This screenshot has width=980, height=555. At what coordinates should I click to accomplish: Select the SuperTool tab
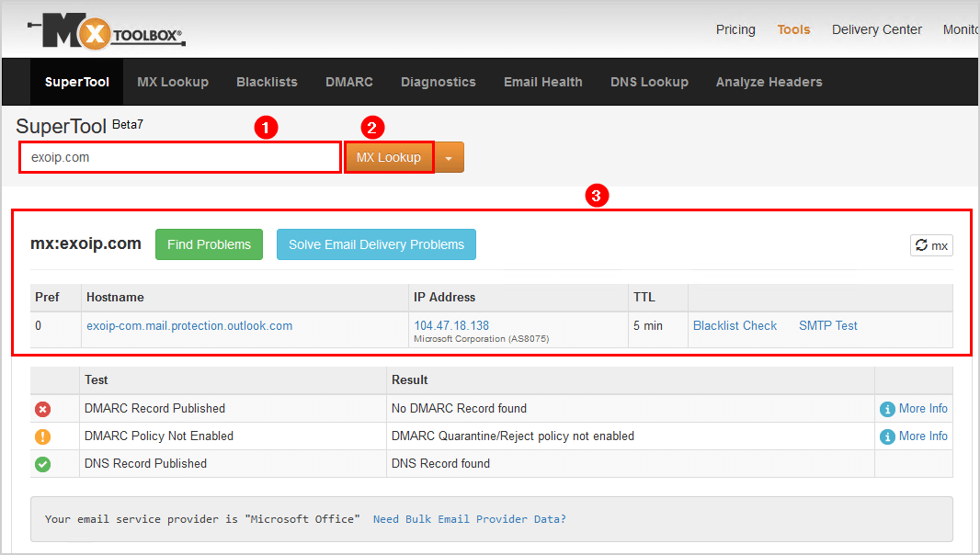pos(77,82)
